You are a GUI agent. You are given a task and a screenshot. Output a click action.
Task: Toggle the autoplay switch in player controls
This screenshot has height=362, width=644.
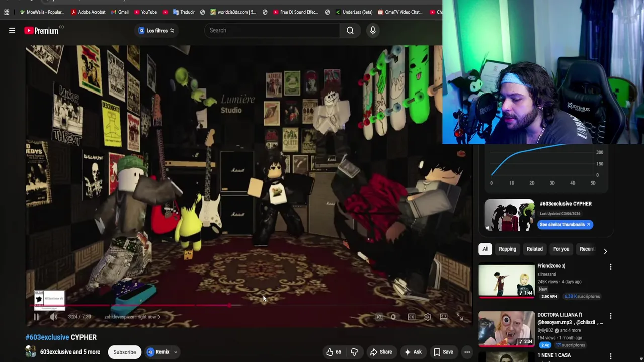point(393,317)
